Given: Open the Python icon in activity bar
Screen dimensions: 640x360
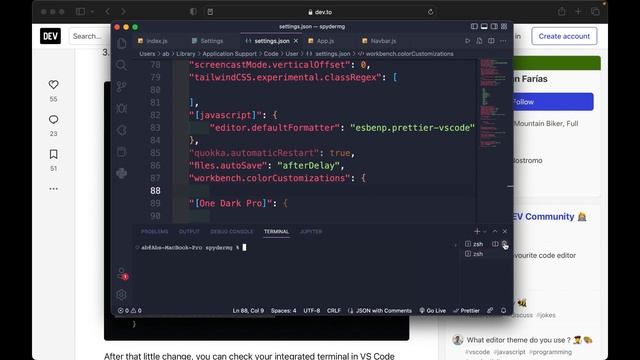Looking at the screenshot, I should click(x=122, y=173).
